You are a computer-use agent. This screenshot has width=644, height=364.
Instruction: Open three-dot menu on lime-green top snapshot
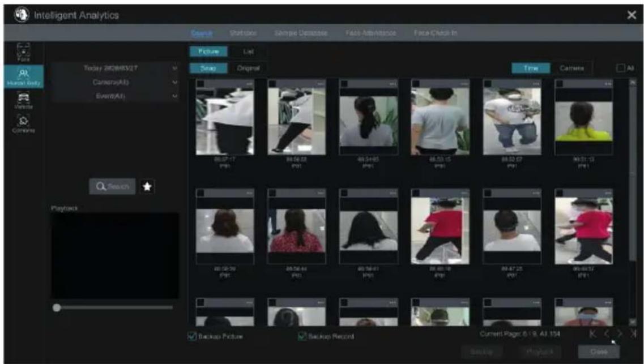pos(607,84)
